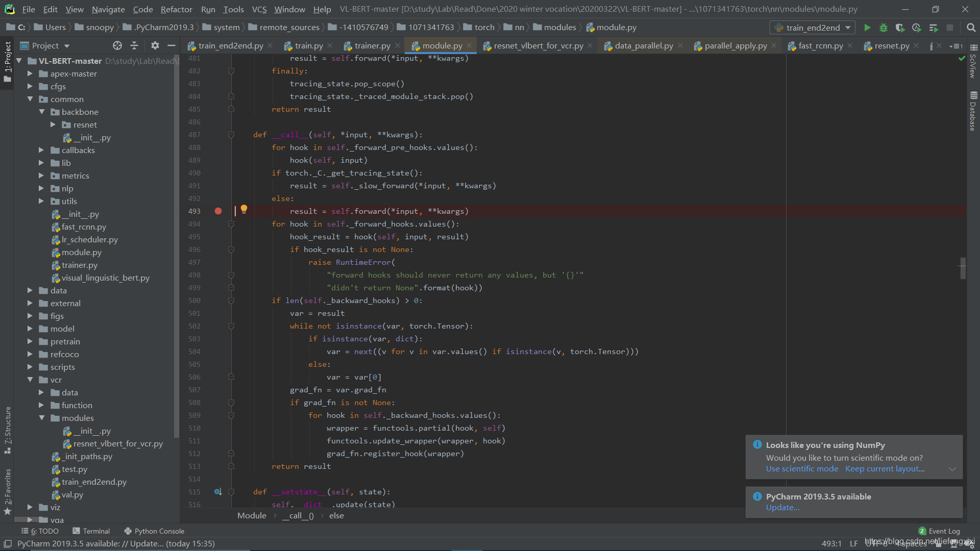Click Update link in PyCharm notification
The width and height of the screenshot is (980, 551).
tap(782, 508)
